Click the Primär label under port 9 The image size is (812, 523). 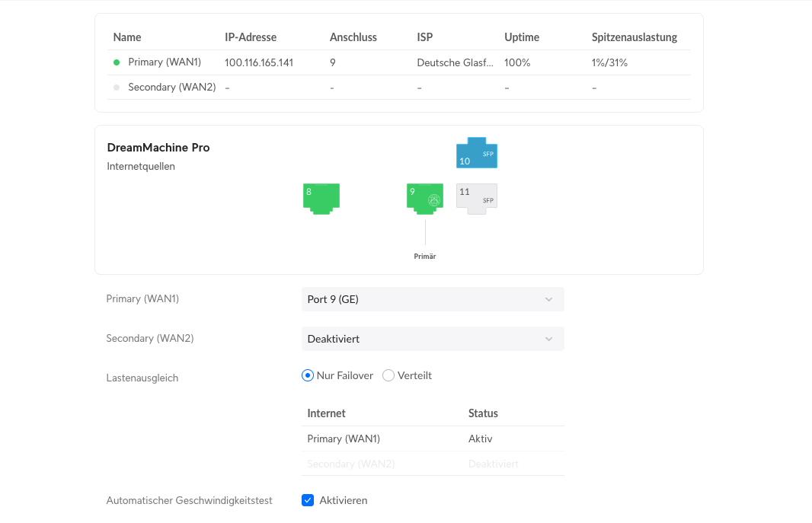point(424,256)
